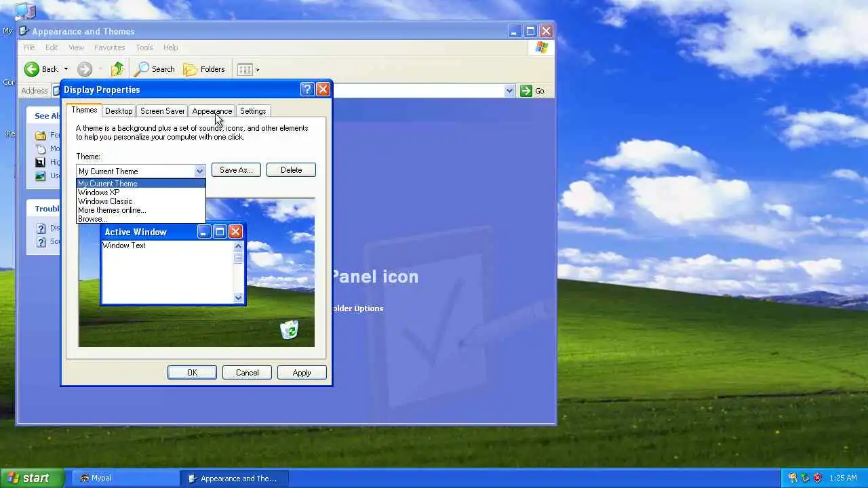The image size is (868, 488).
Task: Open the Appearance tab
Action: click(x=212, y=111)
